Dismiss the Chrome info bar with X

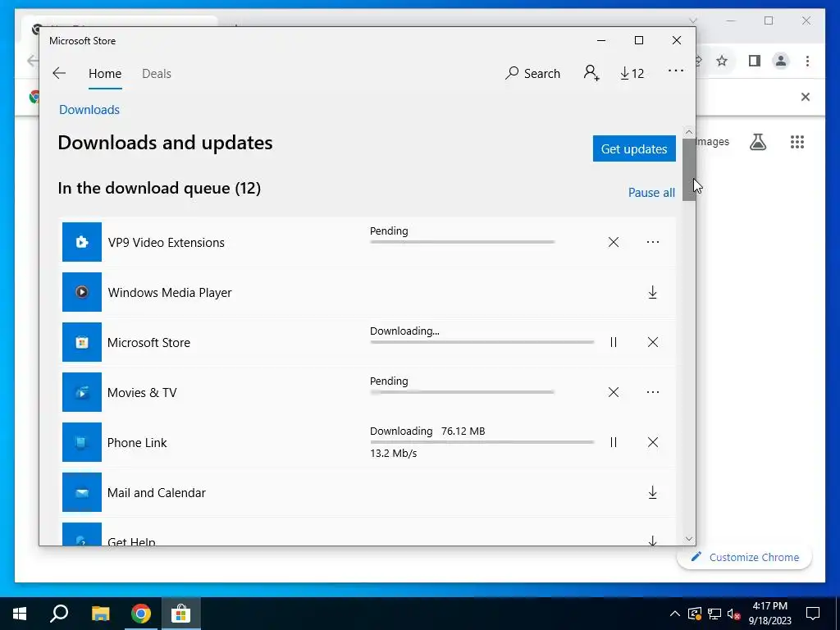point(806,97)
